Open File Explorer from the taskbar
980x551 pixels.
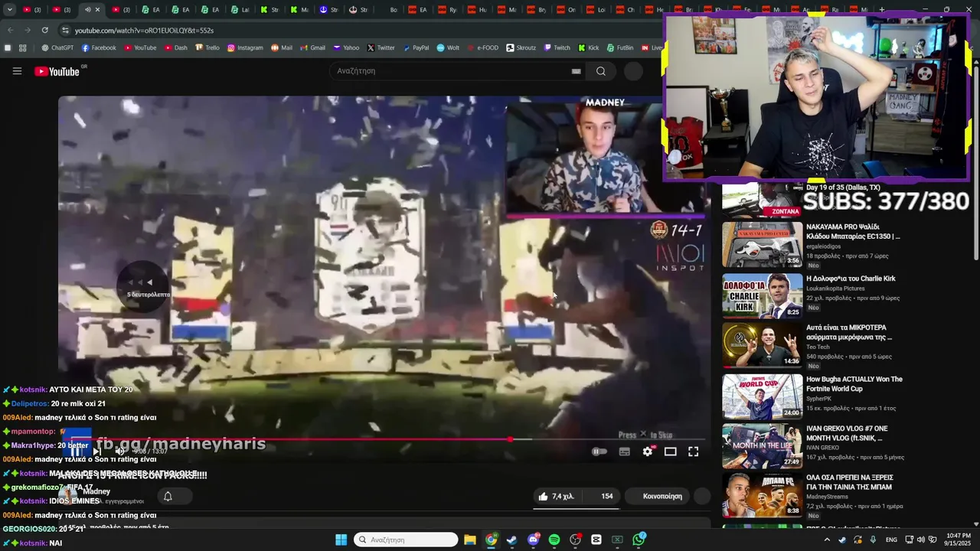point(470,540)
